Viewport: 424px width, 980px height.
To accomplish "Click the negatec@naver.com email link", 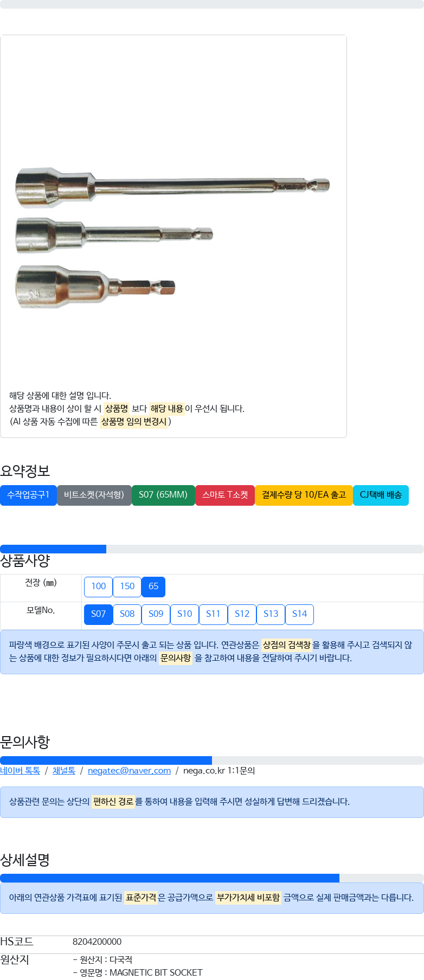I will 129,771.
